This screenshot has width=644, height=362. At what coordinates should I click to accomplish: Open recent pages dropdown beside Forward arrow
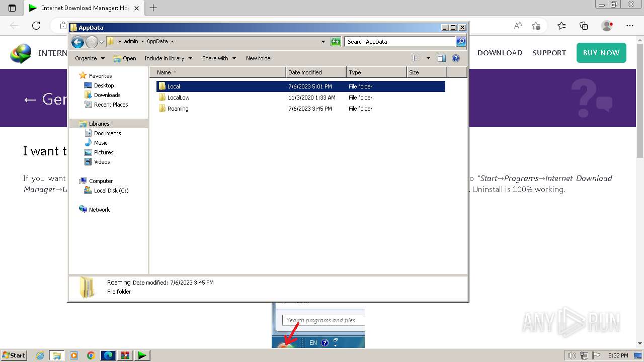(102, 42)
